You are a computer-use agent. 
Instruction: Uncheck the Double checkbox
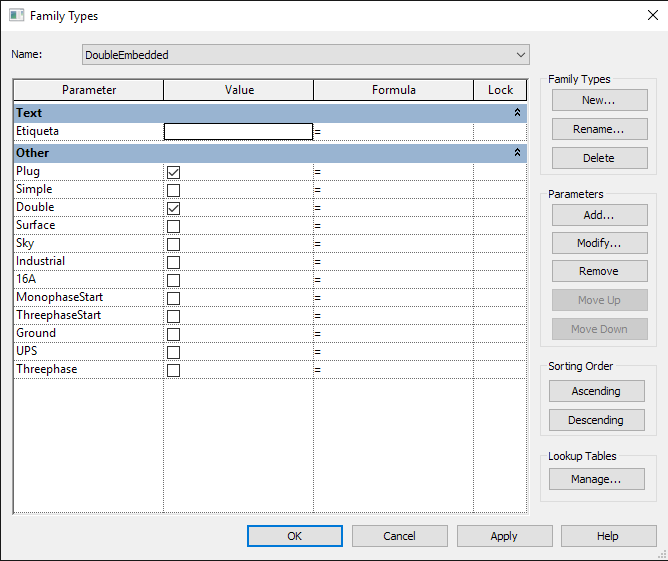(173, 208)
